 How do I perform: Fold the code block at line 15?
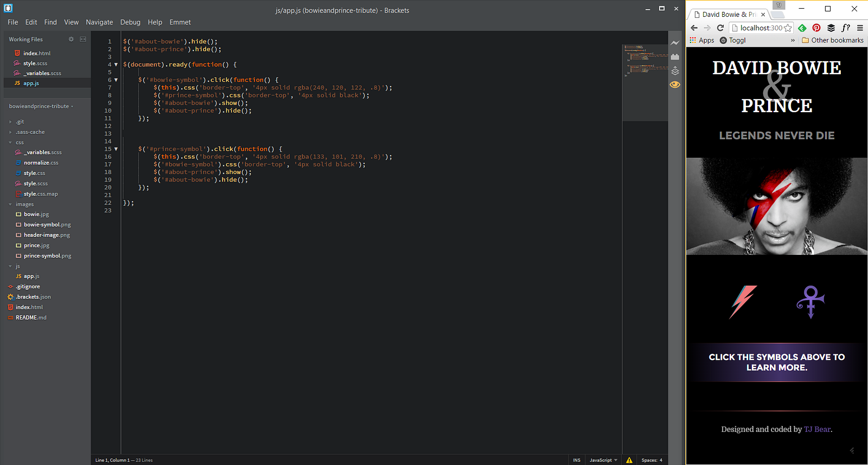pyautogui.click(x=116, y=149)
